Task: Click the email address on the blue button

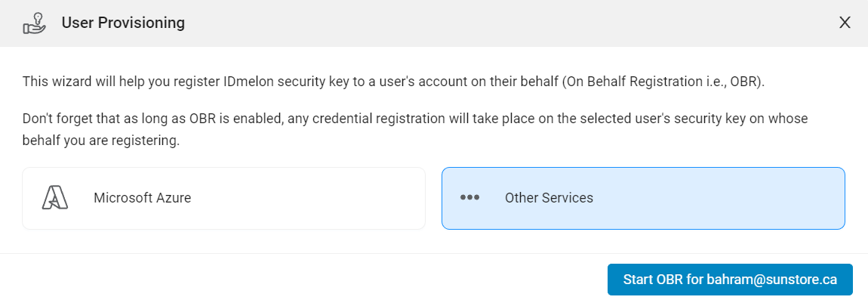Action: (771, 279)
